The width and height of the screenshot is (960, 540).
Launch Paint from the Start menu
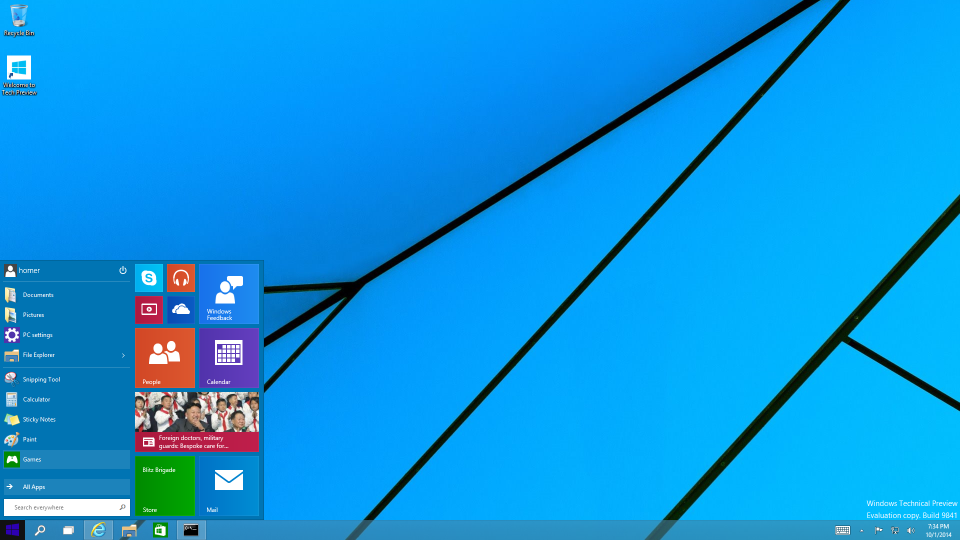pos(67,440)
